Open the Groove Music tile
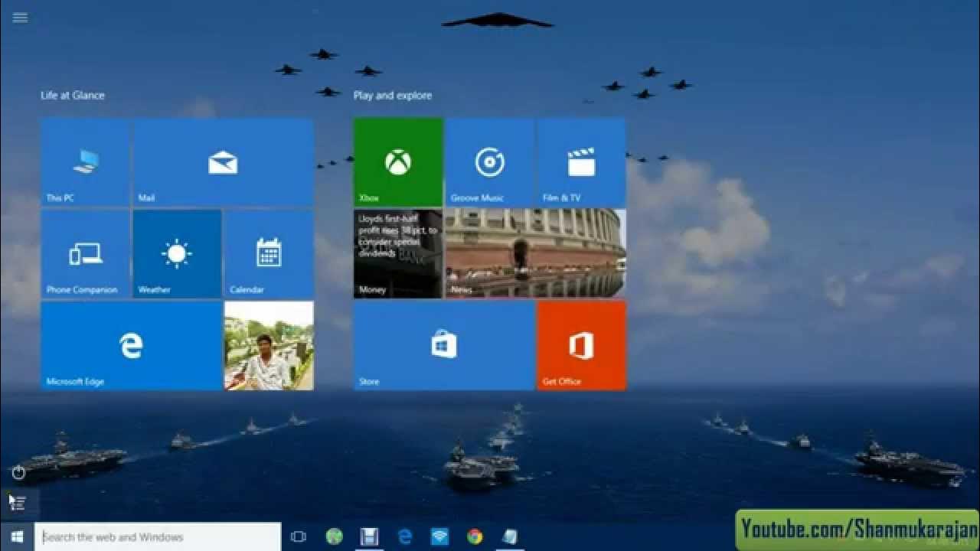Screen dimensions: 980x551 coord(489,161)
